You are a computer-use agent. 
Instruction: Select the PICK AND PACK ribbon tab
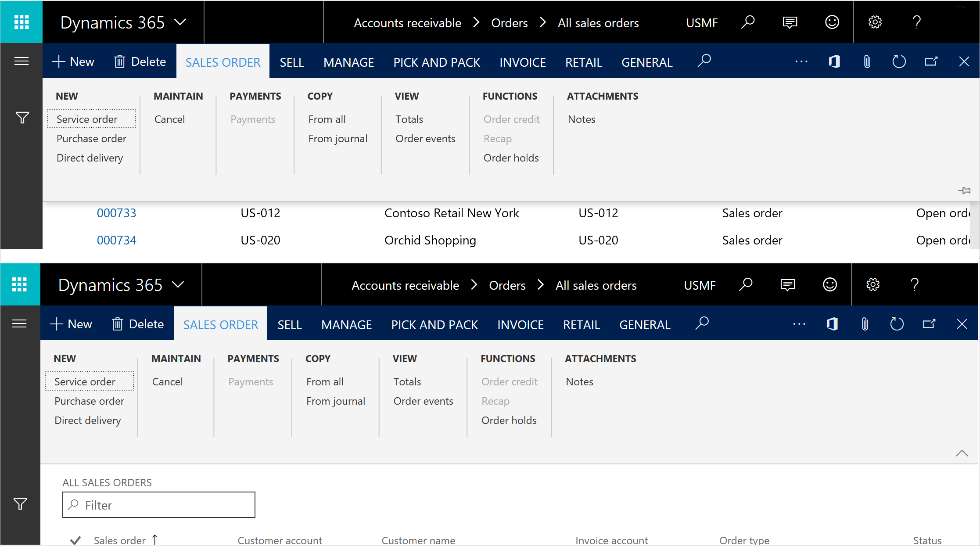[x=436, y=62]
